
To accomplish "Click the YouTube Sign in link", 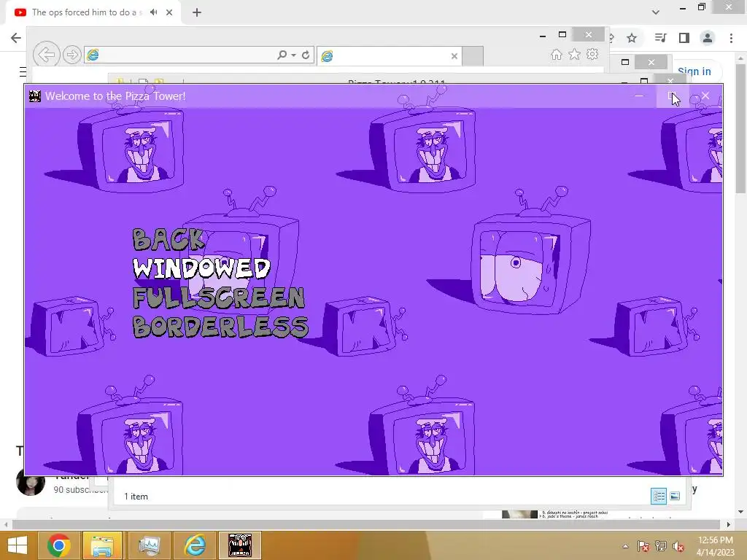I will 694,71.
